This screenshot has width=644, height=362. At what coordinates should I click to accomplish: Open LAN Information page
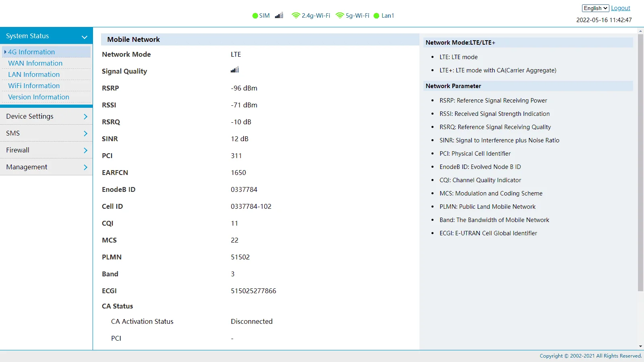(34, 74)
